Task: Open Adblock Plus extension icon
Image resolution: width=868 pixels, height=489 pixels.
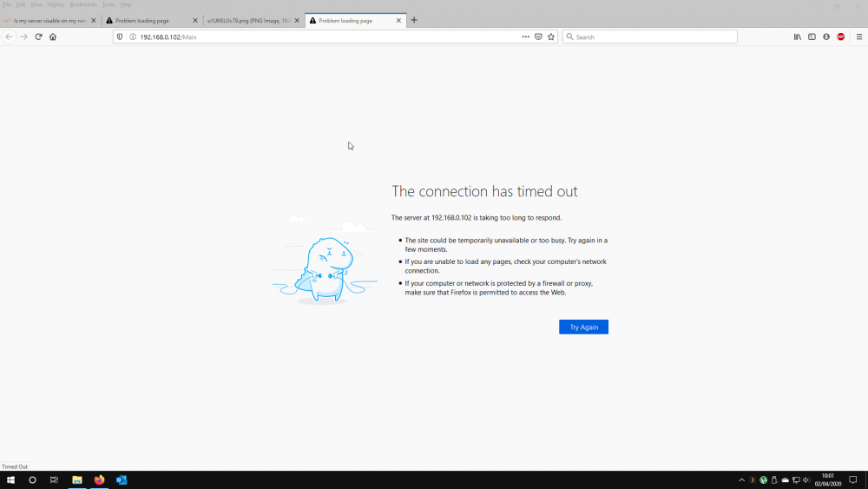Action: (x=841, y=37)
